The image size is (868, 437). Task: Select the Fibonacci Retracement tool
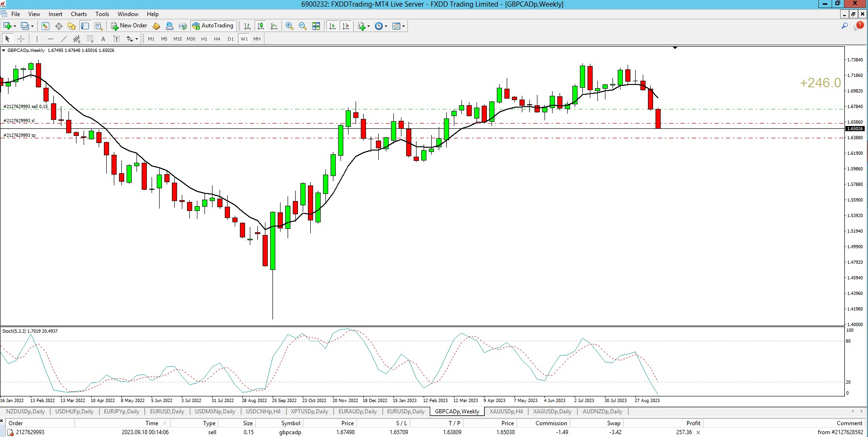coord(90,39)
